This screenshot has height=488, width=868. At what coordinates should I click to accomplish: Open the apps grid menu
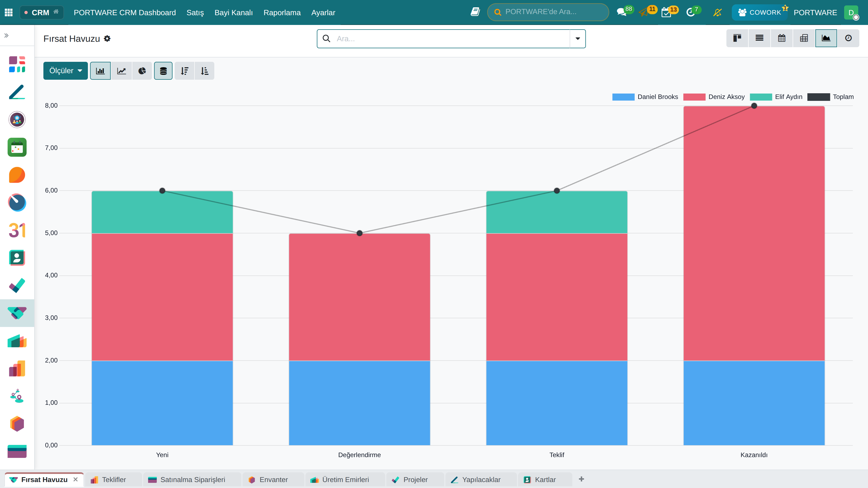[9, 12]
